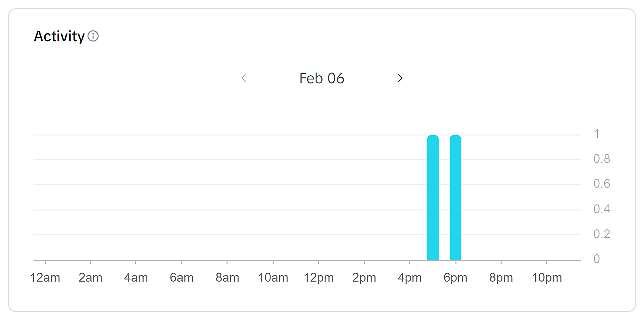This screenshot has width=644, height=320.
Task: Select the second cyan activity bar at 6pm
Action: coord(455,198)
